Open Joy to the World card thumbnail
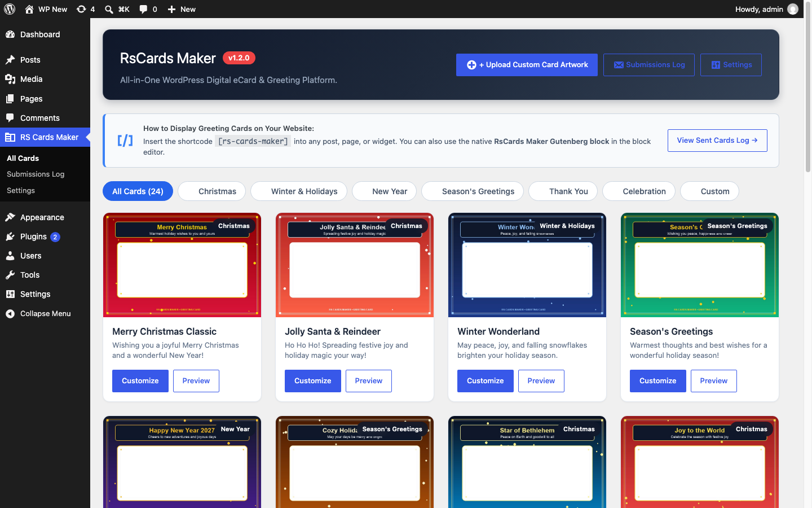Image resolution: width=812 pixels, height=508 pixels. click(700, 462)
